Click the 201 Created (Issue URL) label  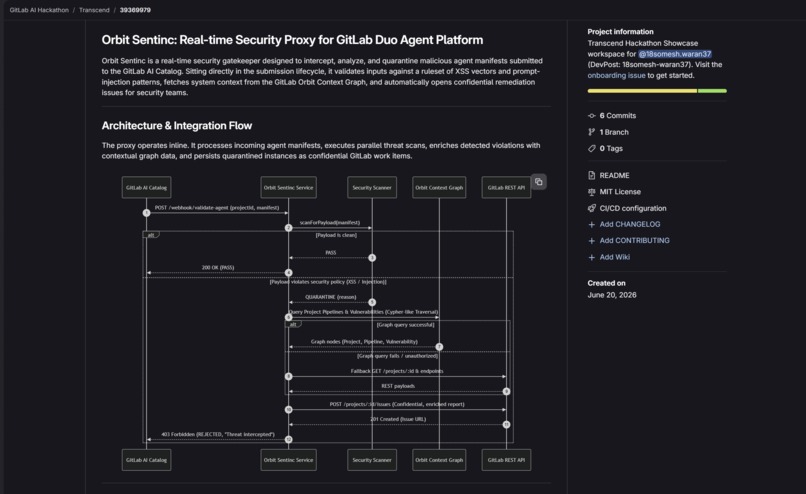click(x=398, y=419)
